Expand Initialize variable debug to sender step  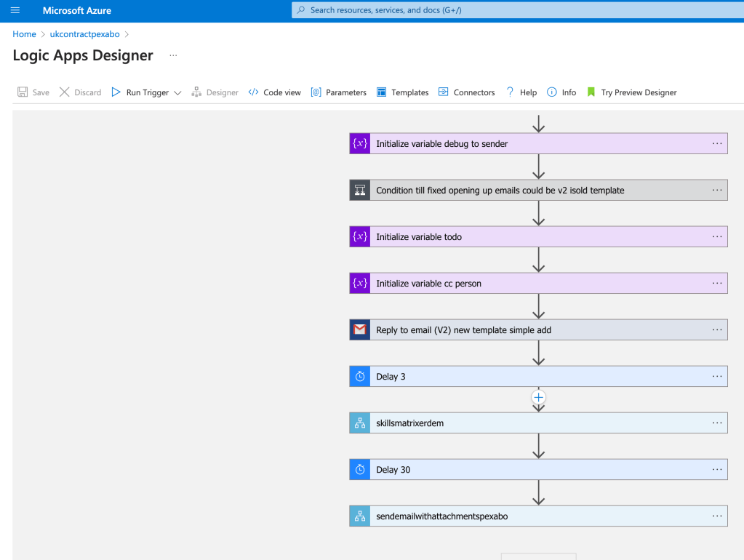[x=539, y=144]
